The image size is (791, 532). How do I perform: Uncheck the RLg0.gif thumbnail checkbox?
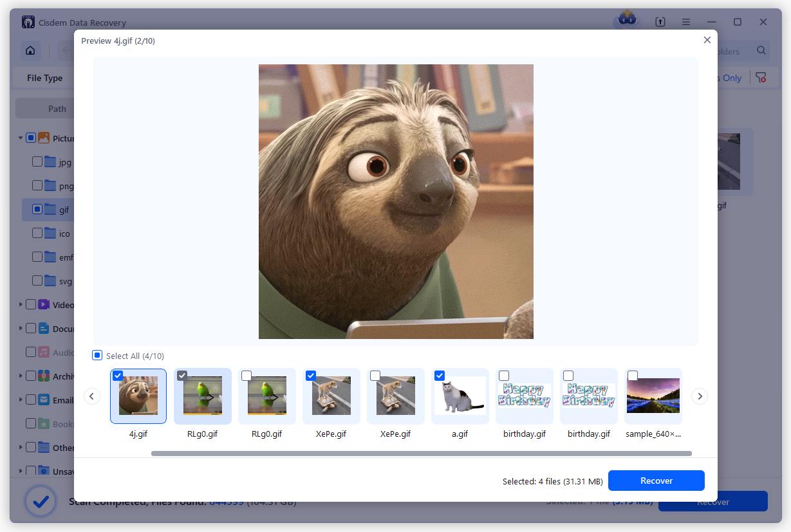181,376
